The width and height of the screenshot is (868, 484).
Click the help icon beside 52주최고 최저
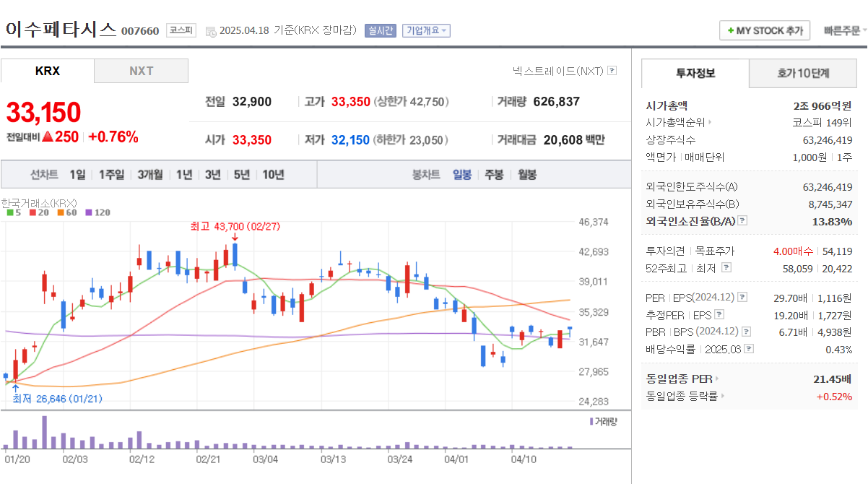click(726, 268)
